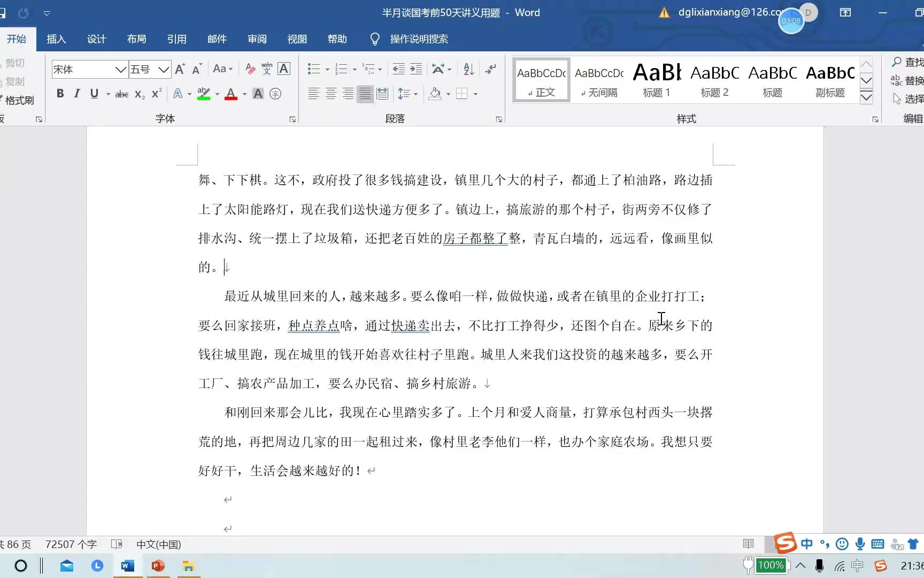The width and height of the screenshot is (924, 578).
Task: Select 无间隔 style
Action: (599, 80)
